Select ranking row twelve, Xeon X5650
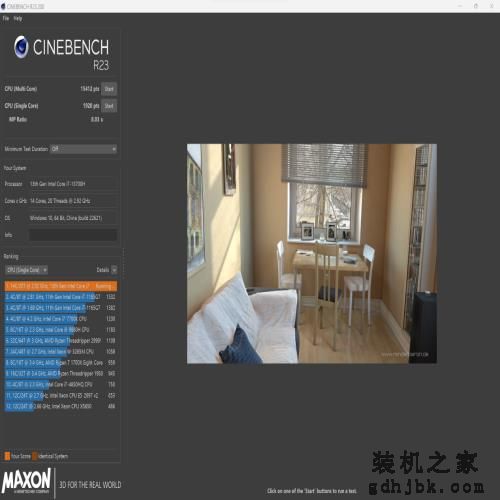The height and width of the screenshot is (500, 500). click(x=61, y=406)
